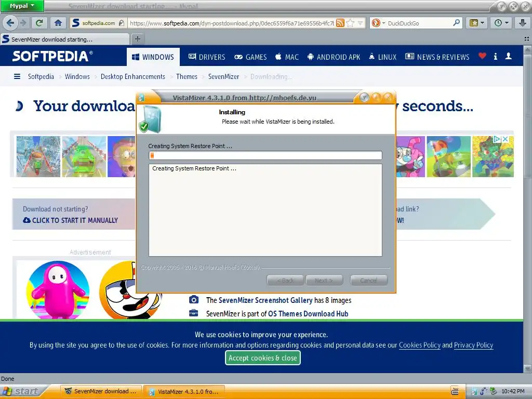The width and height of the screenshot is (532, 399).
Task: Open the Cookies Policy link
Action: tap(420, 345)
